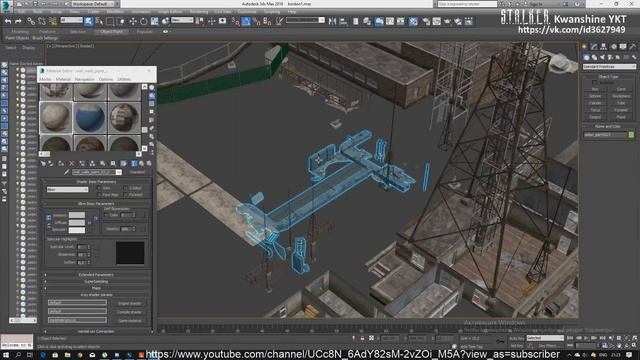Activate the Select Object tool
Image resolution: width=640 pixels, height=360 pixels.
[89, 21]
